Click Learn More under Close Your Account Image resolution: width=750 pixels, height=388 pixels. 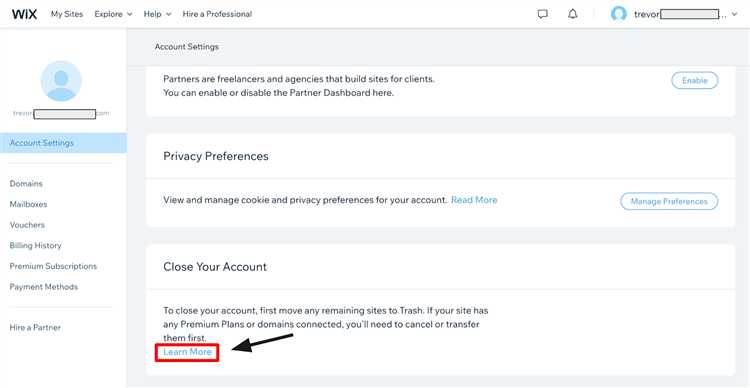point(187,352)
